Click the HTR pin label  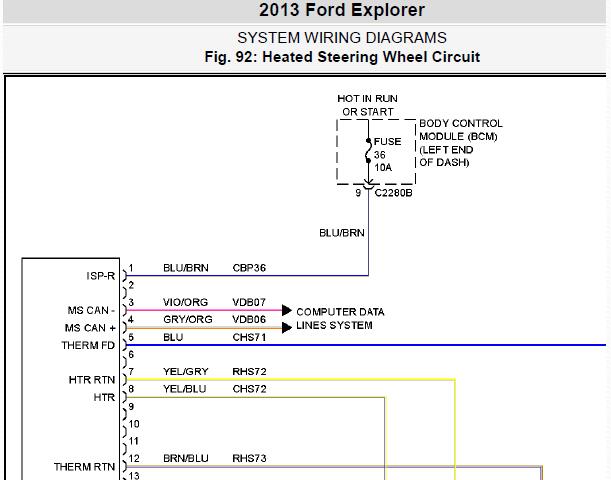104,397
